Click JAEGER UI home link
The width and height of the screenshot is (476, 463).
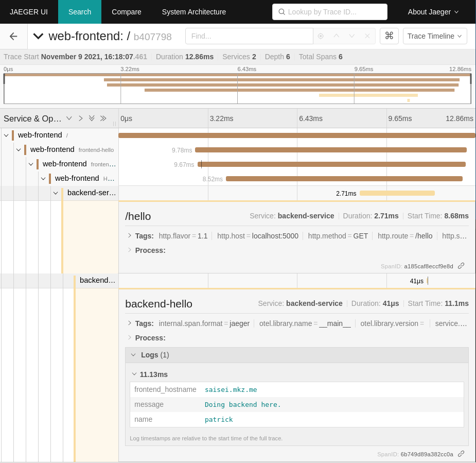28,12
